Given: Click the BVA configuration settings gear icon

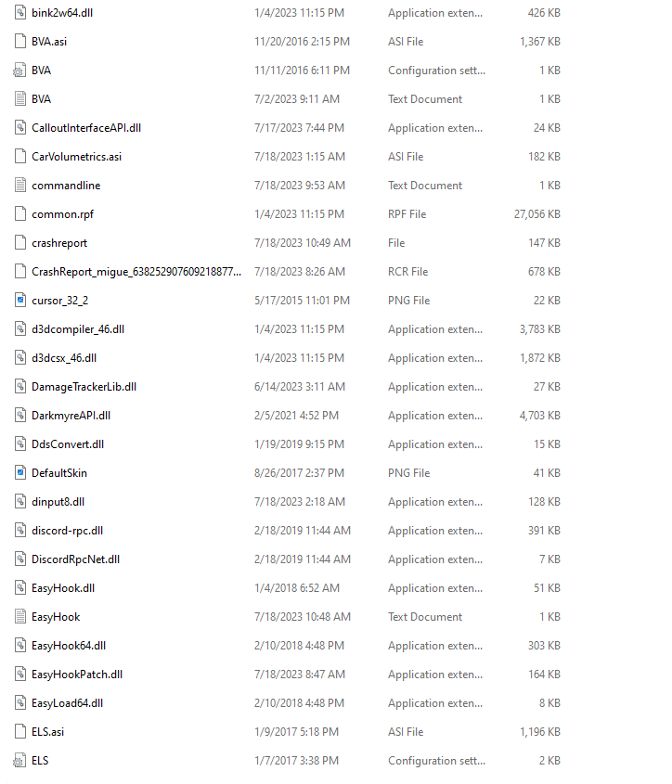Looking at the screenshot, I should coord(20,71).
